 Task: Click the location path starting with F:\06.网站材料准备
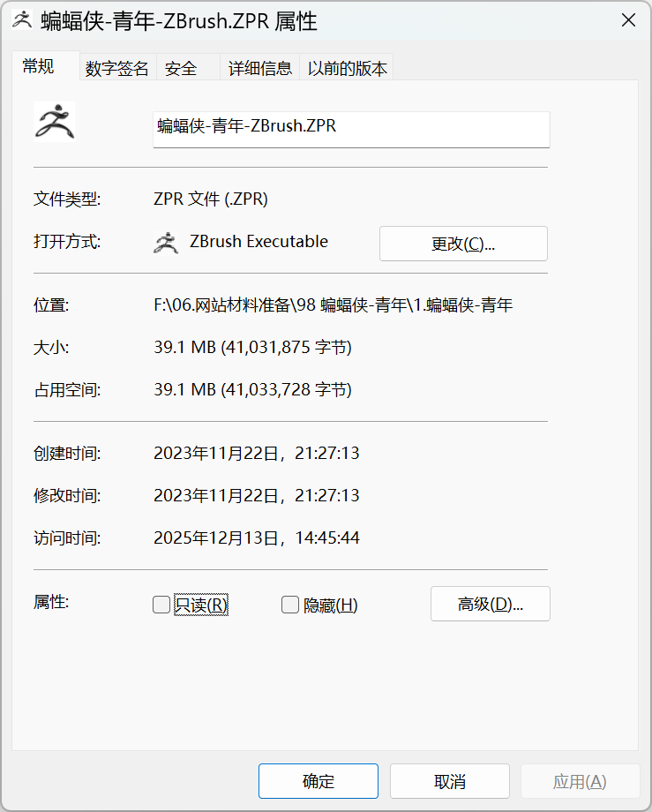click(333, 305)
